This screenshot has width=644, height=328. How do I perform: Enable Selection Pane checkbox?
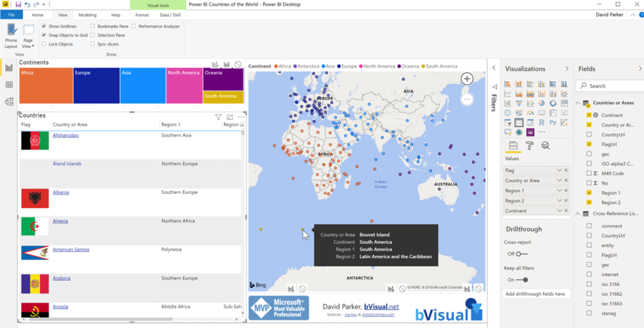coord(92,35)
